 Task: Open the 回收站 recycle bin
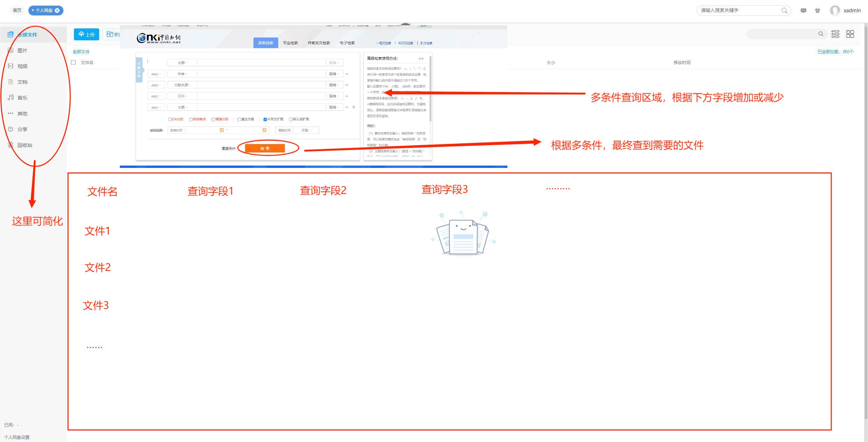(x=25, y=145)
